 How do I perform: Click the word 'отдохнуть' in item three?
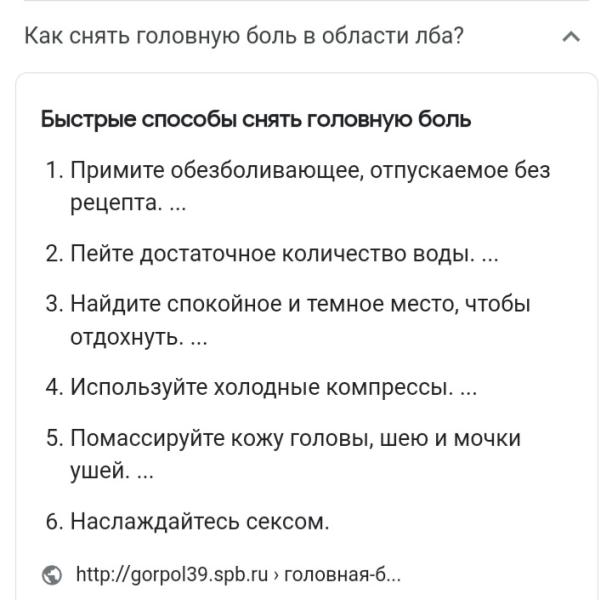pyautogui.click(x=124, y=337)
